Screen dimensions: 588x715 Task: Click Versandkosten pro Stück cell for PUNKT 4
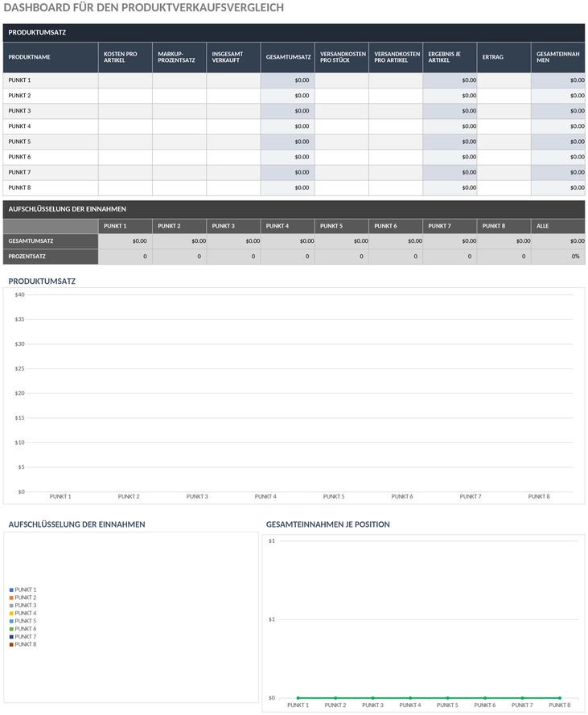(x=342, y=126)
